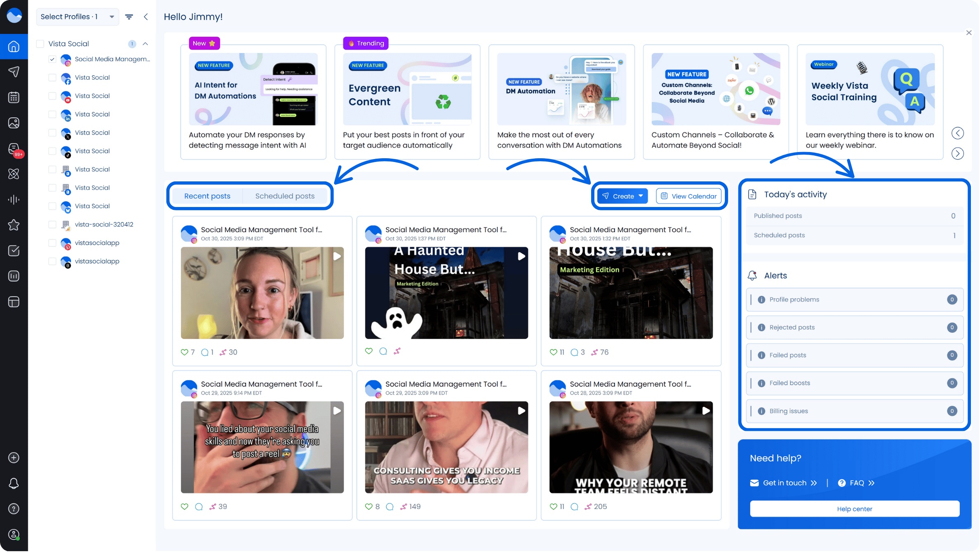Open the Help center button
Screen dimensions: 980x552
[x=855, y=509]
